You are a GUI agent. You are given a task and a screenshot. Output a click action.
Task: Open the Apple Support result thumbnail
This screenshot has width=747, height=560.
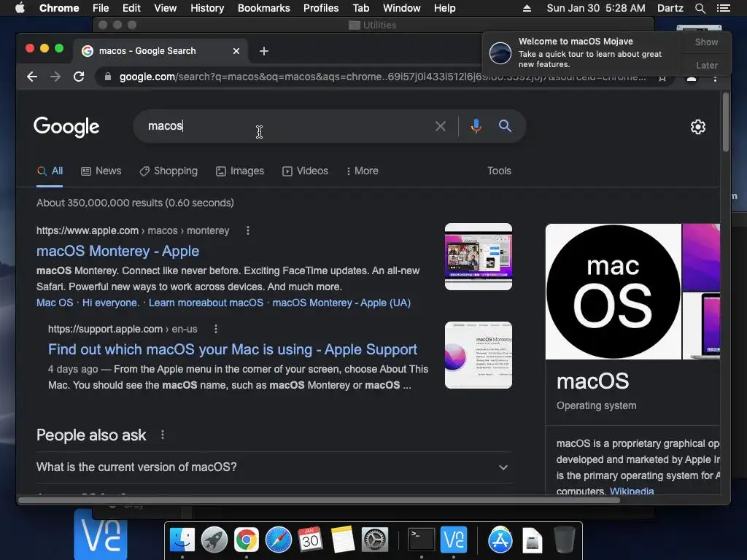(479, 355)
